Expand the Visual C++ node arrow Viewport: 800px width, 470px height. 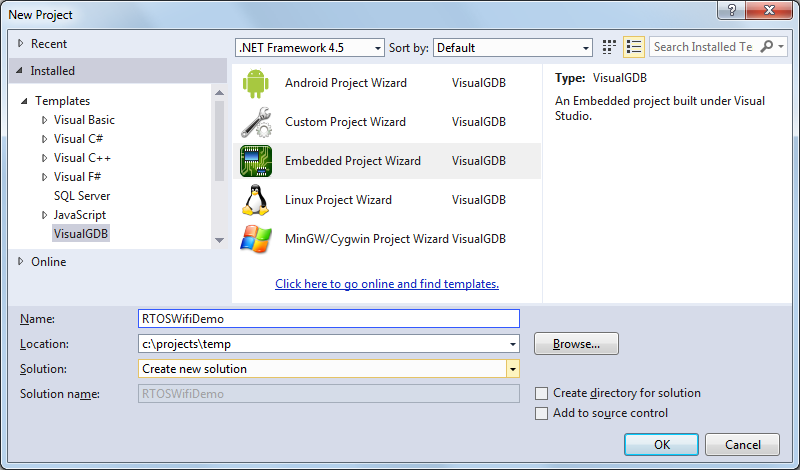tap(44, 158)
